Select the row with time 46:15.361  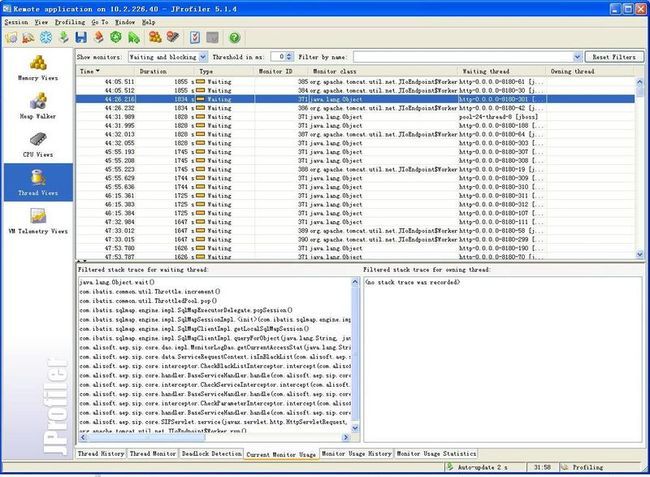click(355, 196)
